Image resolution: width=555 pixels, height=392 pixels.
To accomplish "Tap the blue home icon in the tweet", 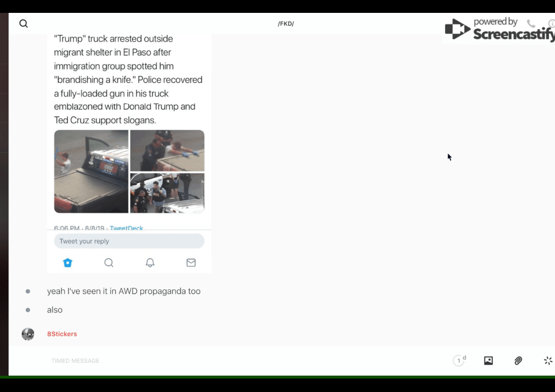I will [x=68, y=263].
